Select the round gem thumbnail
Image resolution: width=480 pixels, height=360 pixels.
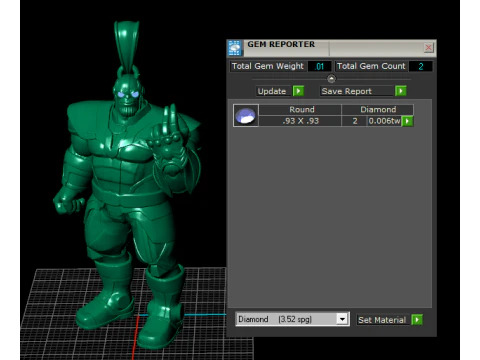pos(246,115)
